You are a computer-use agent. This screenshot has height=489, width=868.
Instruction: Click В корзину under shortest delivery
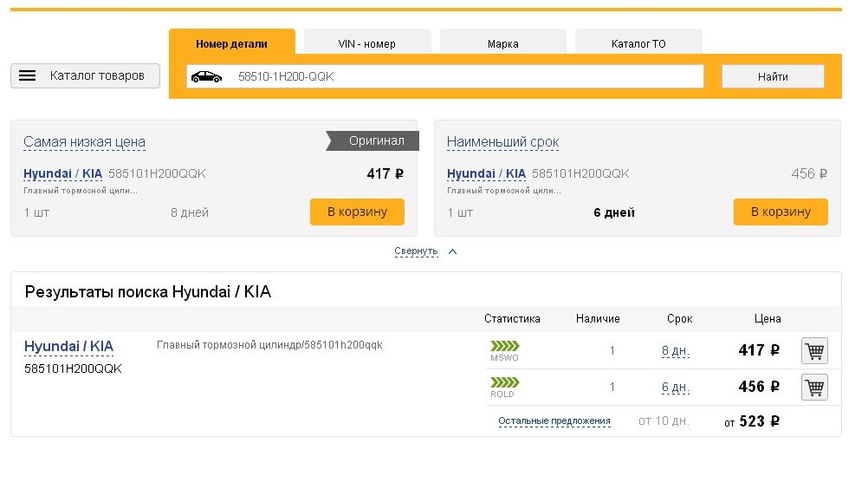[780, 212]
